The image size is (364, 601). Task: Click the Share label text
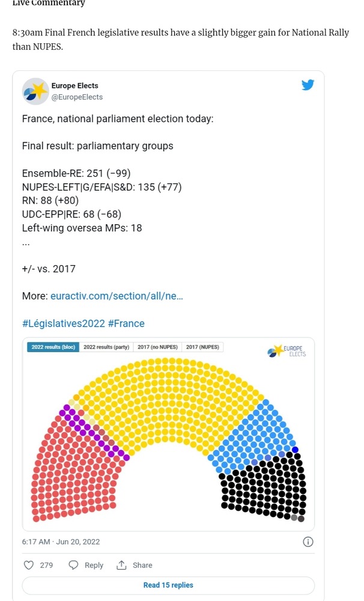[142, 565]
